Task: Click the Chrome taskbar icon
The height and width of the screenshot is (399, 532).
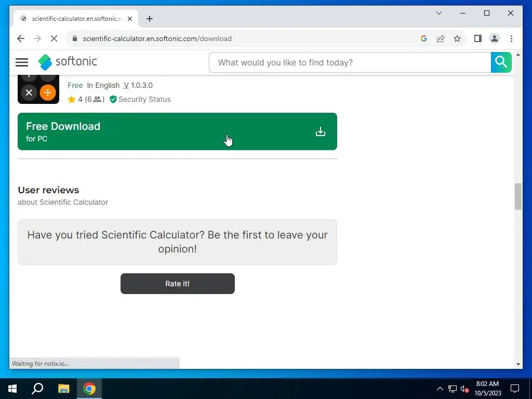Action: pyautogui.click(x=89, y=389)
